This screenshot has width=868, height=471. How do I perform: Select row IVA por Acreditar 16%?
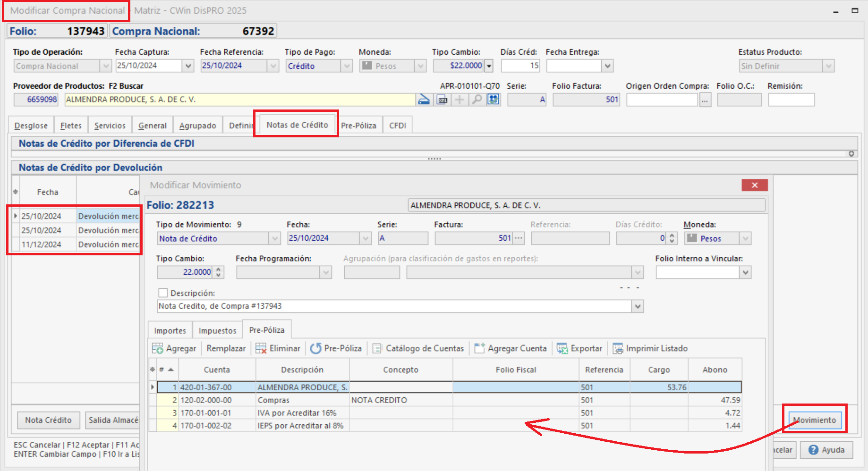[445, 413]
